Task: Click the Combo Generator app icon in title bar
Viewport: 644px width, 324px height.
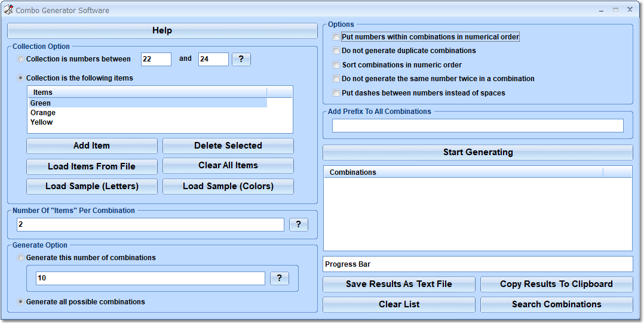Action: pos(8,10)
